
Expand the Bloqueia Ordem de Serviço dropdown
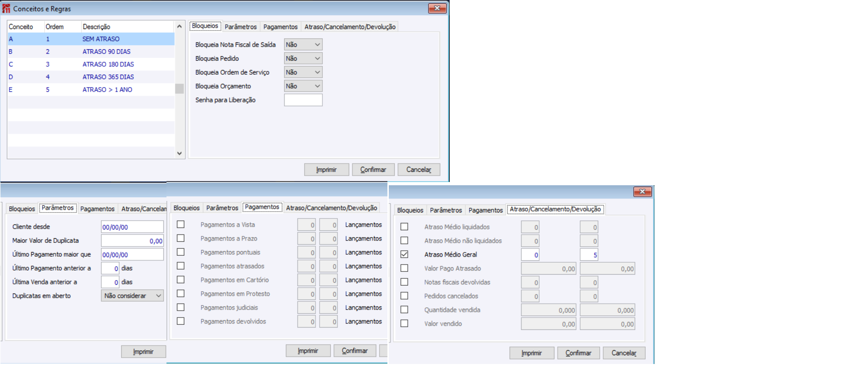coord(303,72)
